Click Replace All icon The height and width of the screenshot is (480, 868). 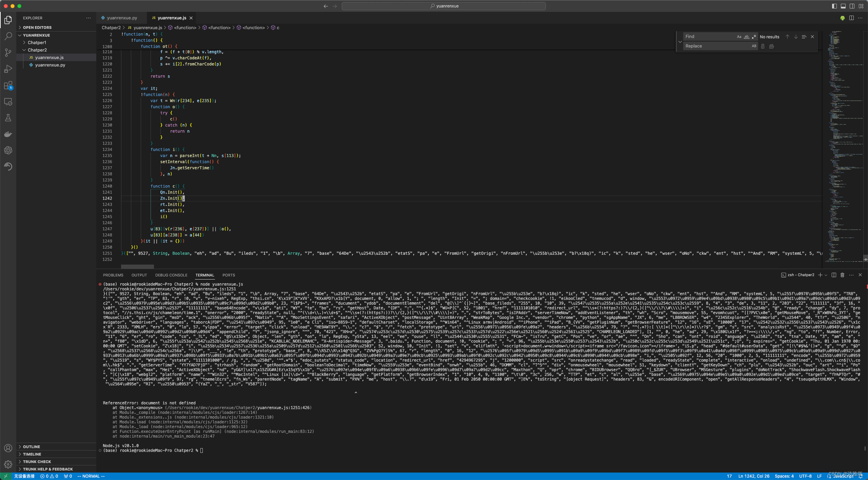click(771, 46)
